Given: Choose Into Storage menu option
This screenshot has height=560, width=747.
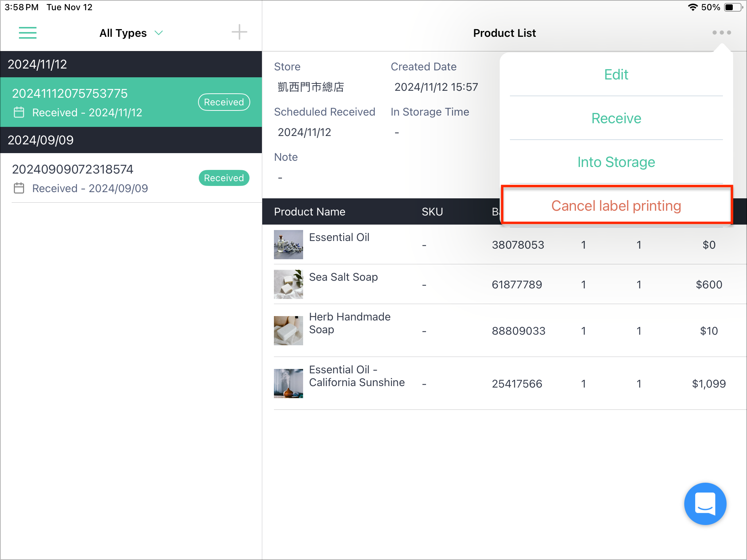Looking at the screenshot, I should click(x=616, y=162).
